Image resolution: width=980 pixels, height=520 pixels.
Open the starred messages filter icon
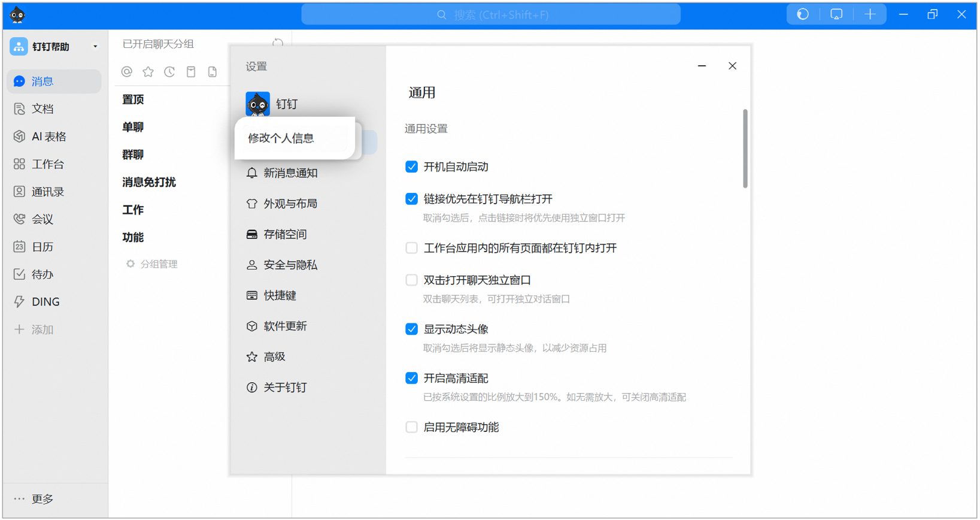[x=148, y=72]
